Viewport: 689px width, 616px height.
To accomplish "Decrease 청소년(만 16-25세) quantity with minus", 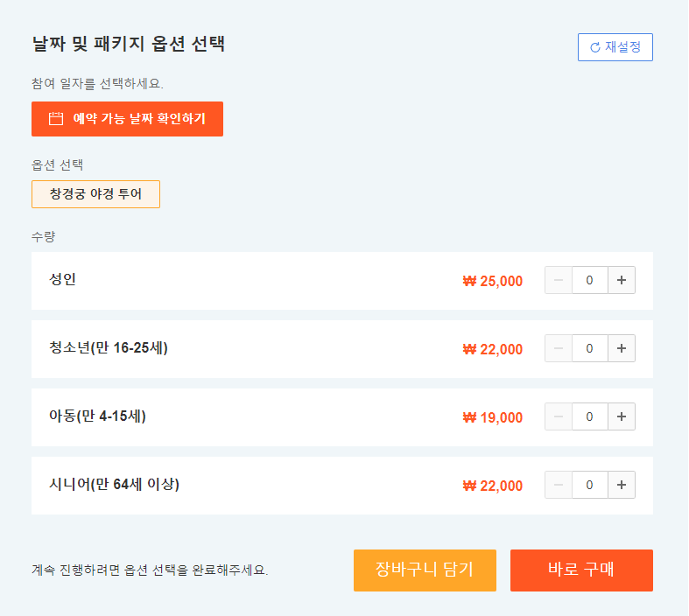I will pos(559,348).
